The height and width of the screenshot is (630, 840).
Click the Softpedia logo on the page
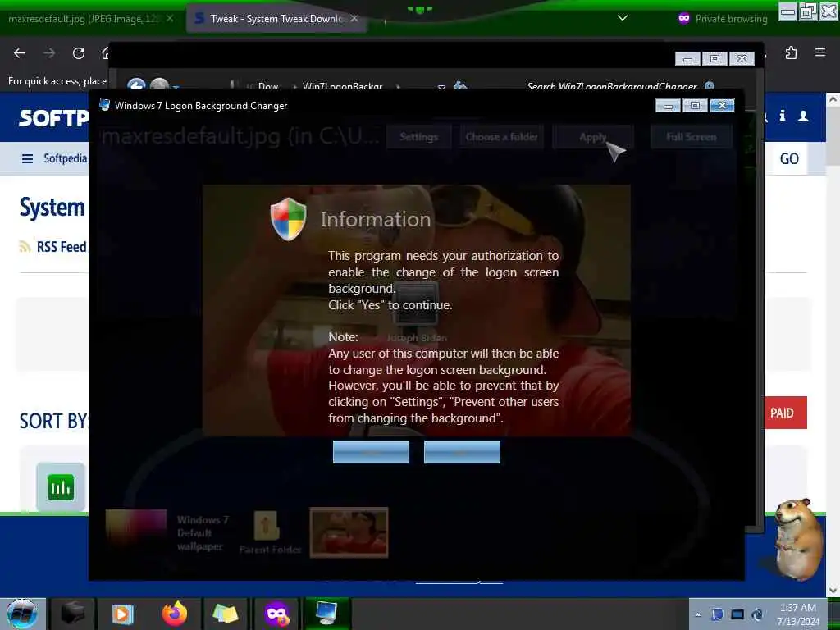coord(53,118)
